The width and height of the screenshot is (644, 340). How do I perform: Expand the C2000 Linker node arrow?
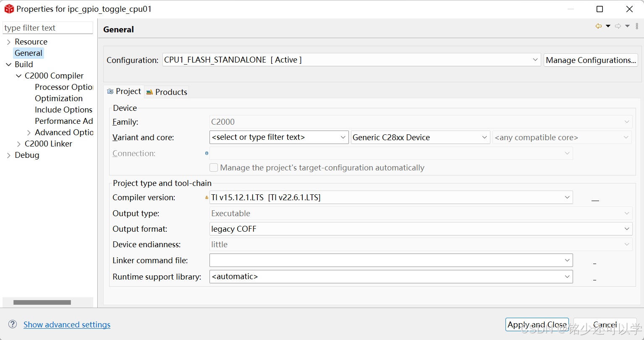pyautogui.click(x=19, y=144)
